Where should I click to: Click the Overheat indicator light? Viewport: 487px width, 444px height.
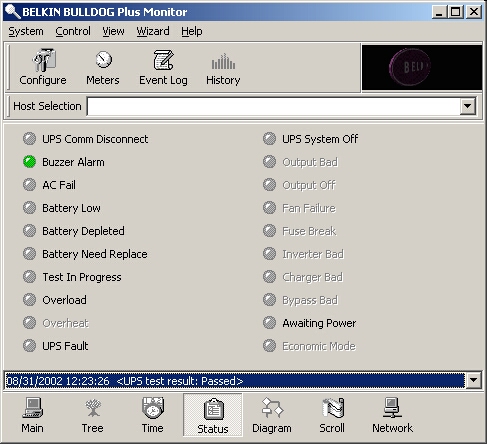coord(29,323)
